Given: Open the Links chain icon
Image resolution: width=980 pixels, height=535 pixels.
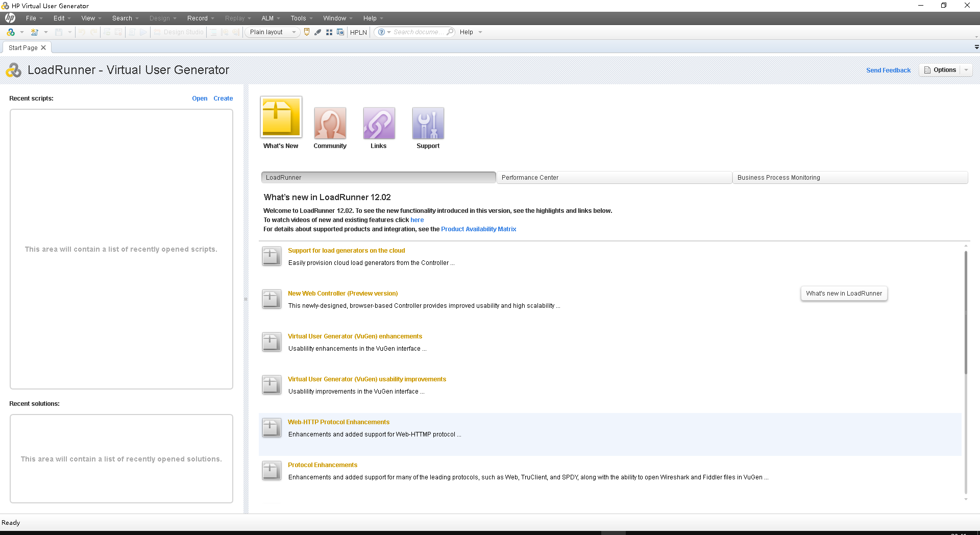Looking at the screenshot, I should pyautogui.click(x=379, y=123).
